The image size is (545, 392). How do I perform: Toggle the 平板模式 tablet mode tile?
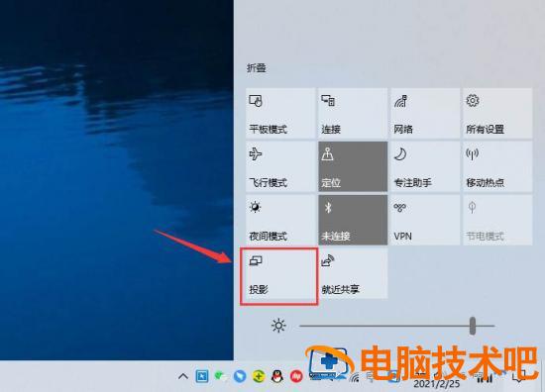(280, 113)
